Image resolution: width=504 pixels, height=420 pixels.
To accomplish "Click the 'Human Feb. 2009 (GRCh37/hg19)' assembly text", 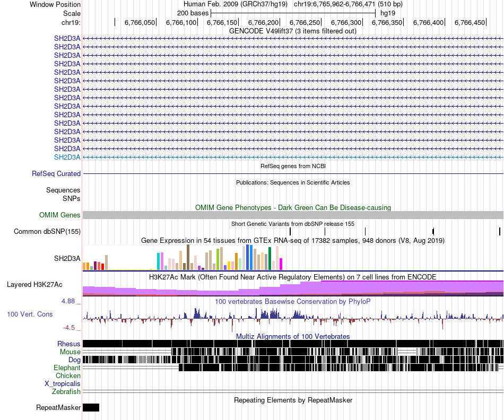I will [x=235, y=4].
